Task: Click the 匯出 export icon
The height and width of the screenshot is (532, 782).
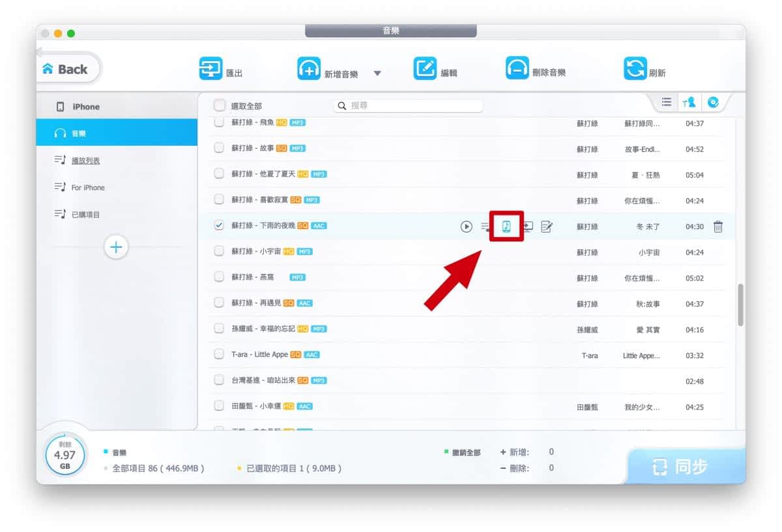Action: tap(210, 68)
